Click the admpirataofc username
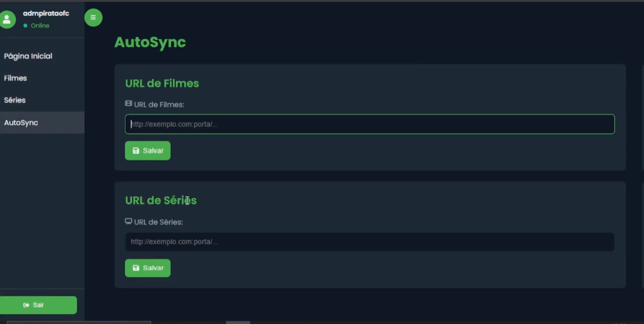 click(46, 13)
